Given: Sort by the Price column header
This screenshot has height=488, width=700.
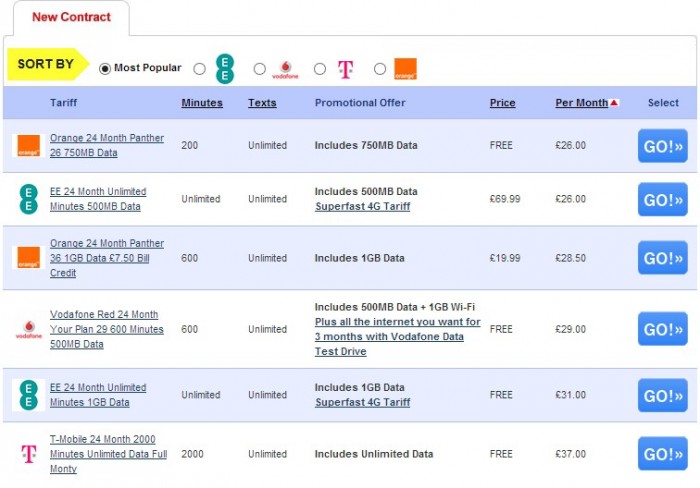Looking at the screenshot, I should point(502,103).
